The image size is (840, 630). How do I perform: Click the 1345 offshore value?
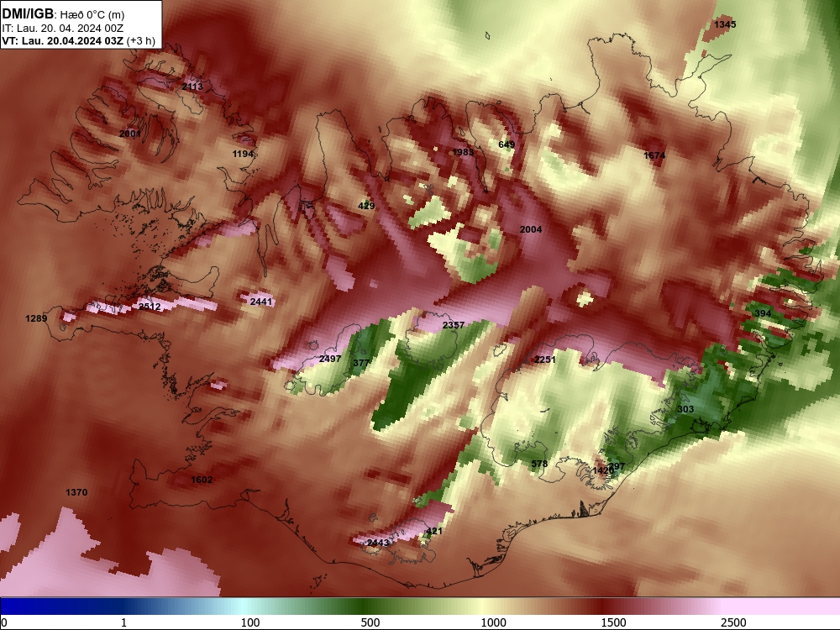point(726,24)
